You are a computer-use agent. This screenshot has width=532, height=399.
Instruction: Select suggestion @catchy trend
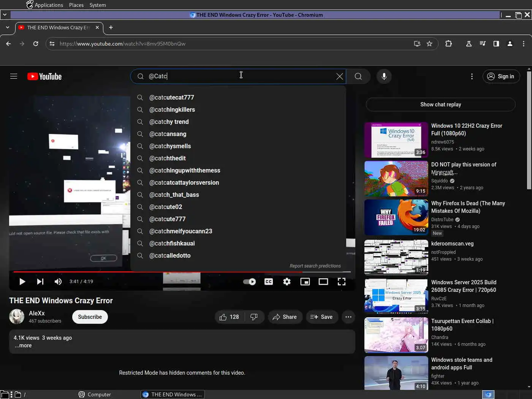pyautogui.click(x=238, y=122)
